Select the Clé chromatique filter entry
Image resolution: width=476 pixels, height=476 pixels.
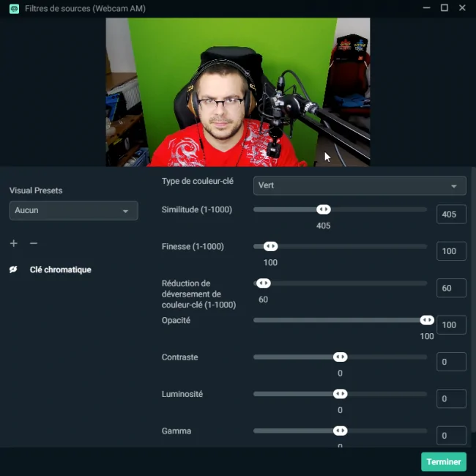(60, 269)
